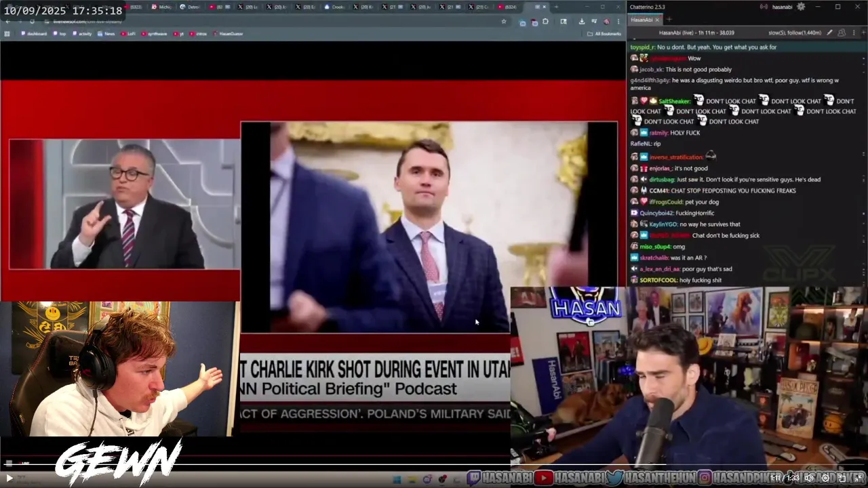868x488 pixels.
Task: Add a new split with the header plus
Action: [863, 33]
